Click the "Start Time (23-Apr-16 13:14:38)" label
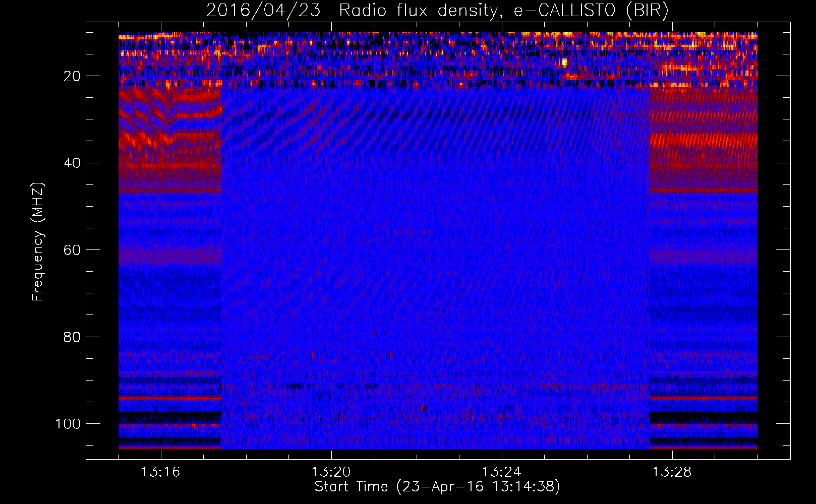This screenshot has width=816, height=504. click(x=437, y=487)
